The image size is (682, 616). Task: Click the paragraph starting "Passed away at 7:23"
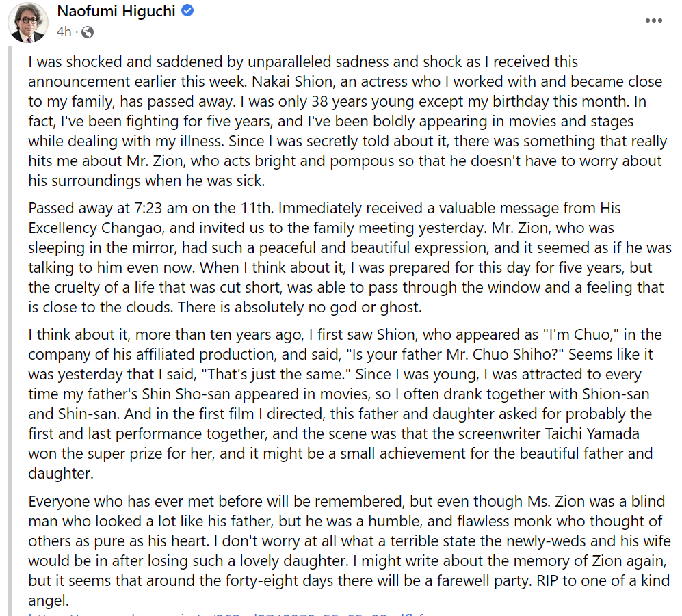342,257
